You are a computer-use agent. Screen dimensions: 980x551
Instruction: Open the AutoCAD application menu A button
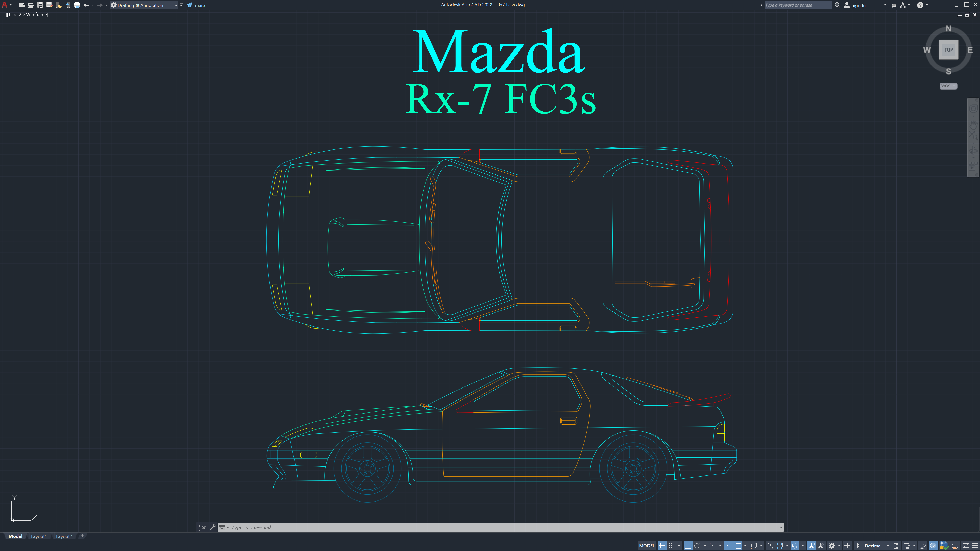pyautogui.click(x=5, y=5)
